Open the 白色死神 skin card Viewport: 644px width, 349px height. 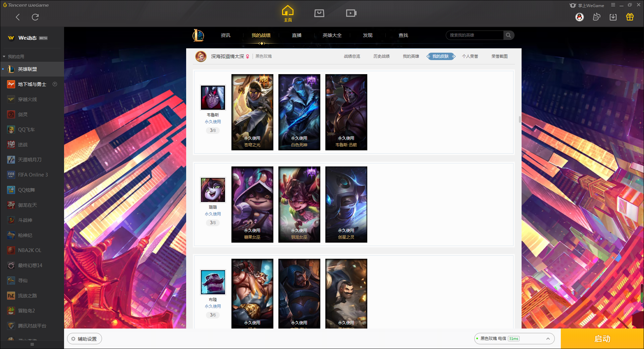[x=299, y=112]
